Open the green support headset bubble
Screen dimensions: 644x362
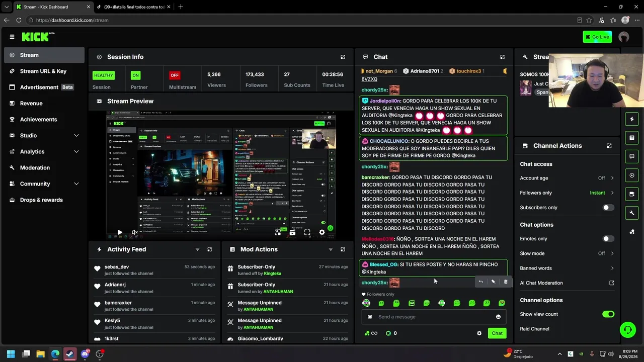point(627,330)
